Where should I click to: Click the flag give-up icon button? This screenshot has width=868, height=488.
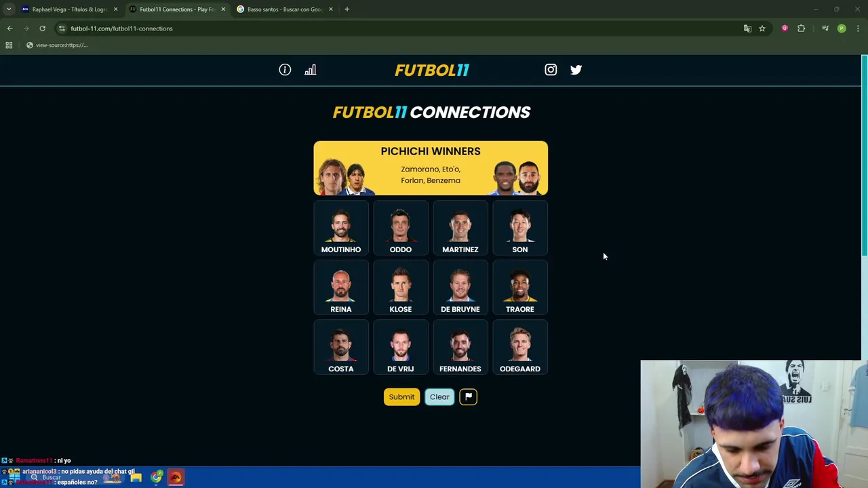tap(468, 396)
